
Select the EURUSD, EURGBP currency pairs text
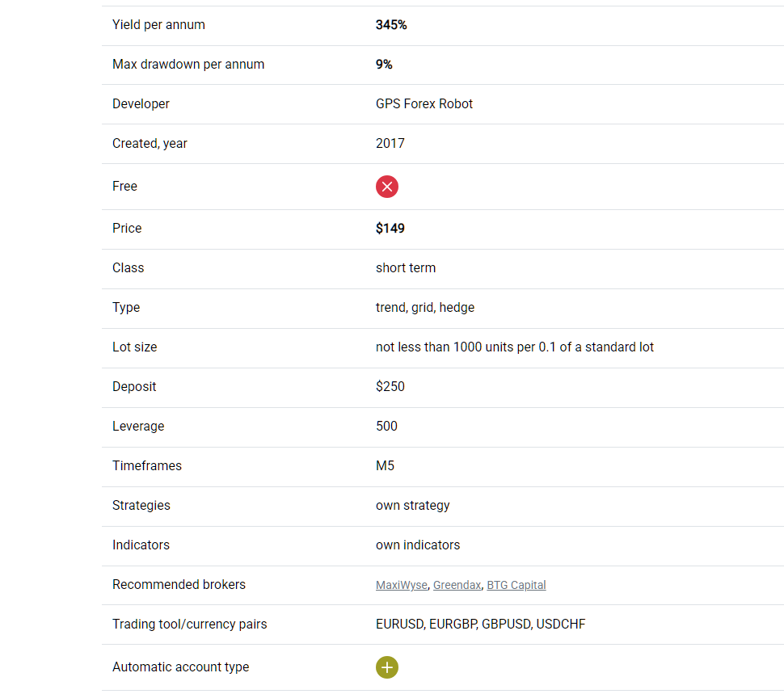pos(424,625)
